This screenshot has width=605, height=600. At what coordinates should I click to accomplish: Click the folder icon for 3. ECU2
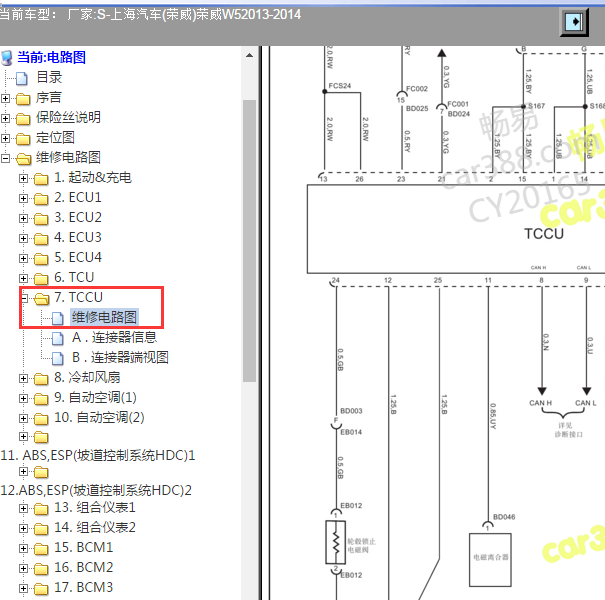(x=41, y=219)
